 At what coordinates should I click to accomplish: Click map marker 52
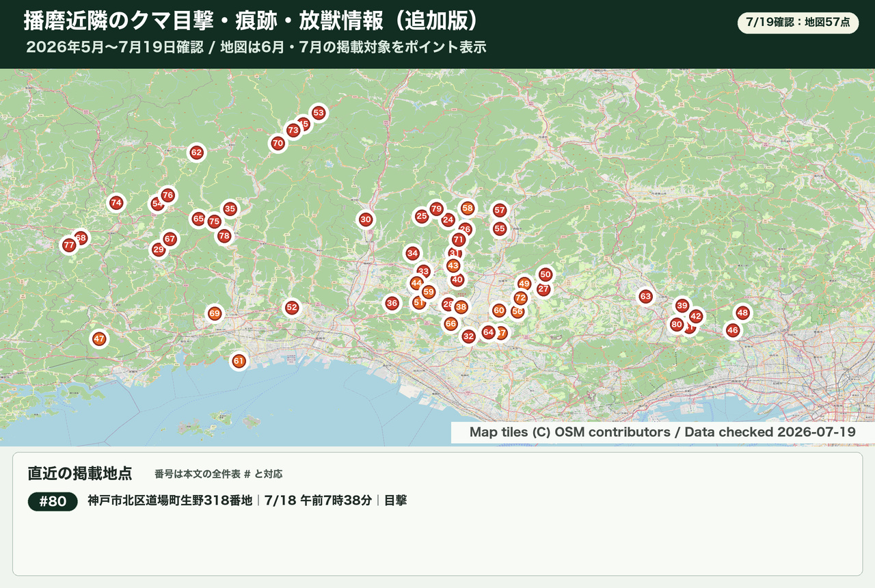pyautogui.click(x=292, y=308)
